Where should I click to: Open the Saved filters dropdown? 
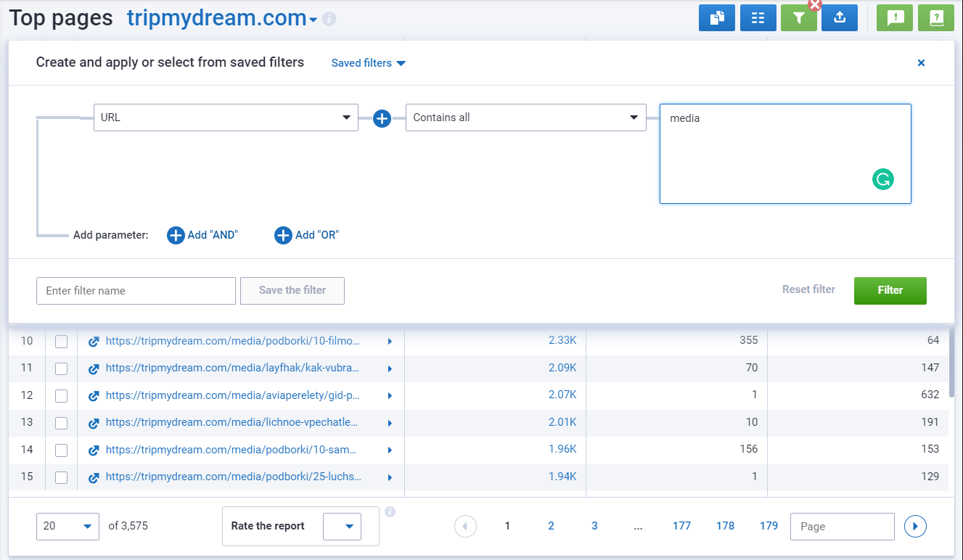(368, 63)
